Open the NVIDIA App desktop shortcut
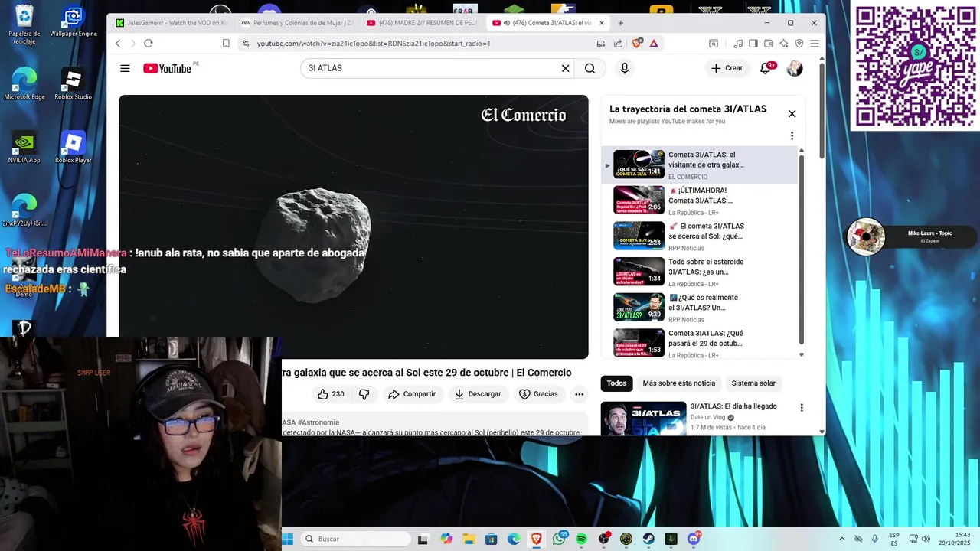 point(24,148)
